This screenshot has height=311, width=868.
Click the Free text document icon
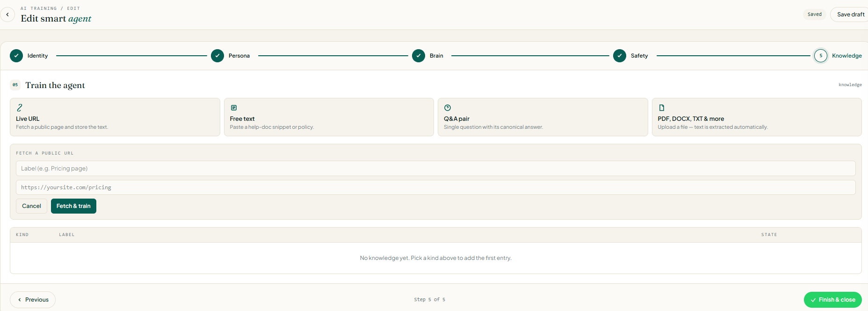[234, 108]
